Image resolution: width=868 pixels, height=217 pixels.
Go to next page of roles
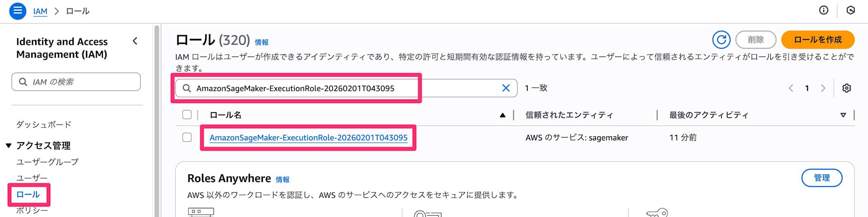(x=823, y=88)
